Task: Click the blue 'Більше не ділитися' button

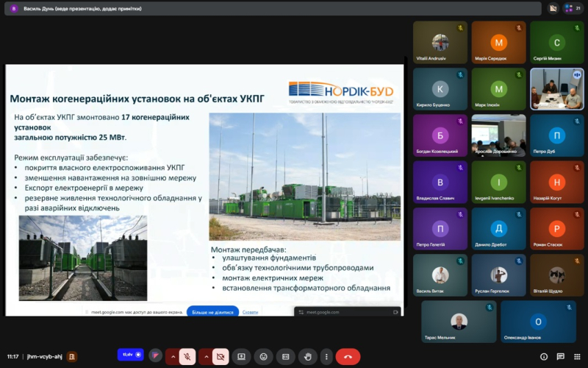Action: coord(212,312)
